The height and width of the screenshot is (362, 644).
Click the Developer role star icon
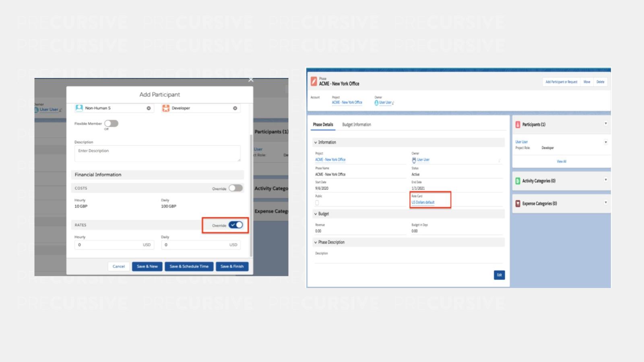pos(166,108)
